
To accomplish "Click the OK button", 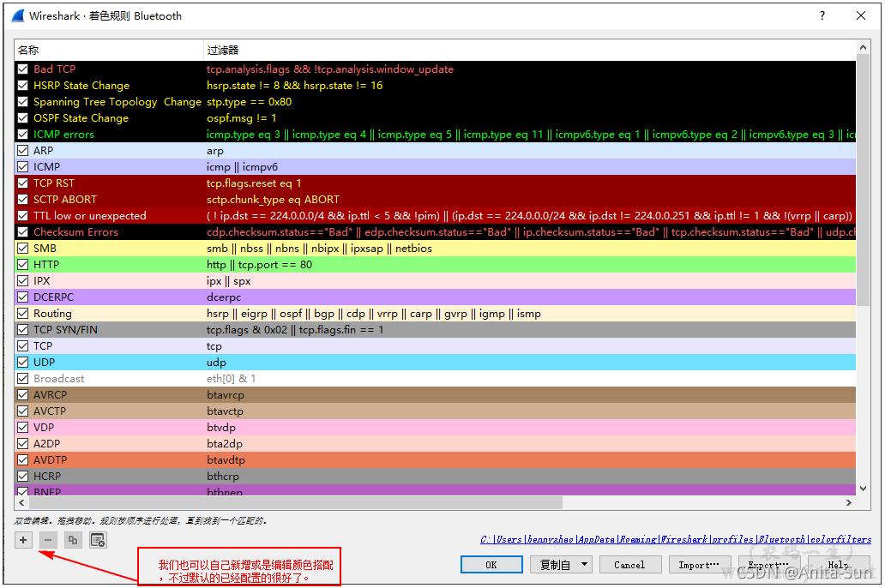I will pyautogui.click(x=491, y=564).
